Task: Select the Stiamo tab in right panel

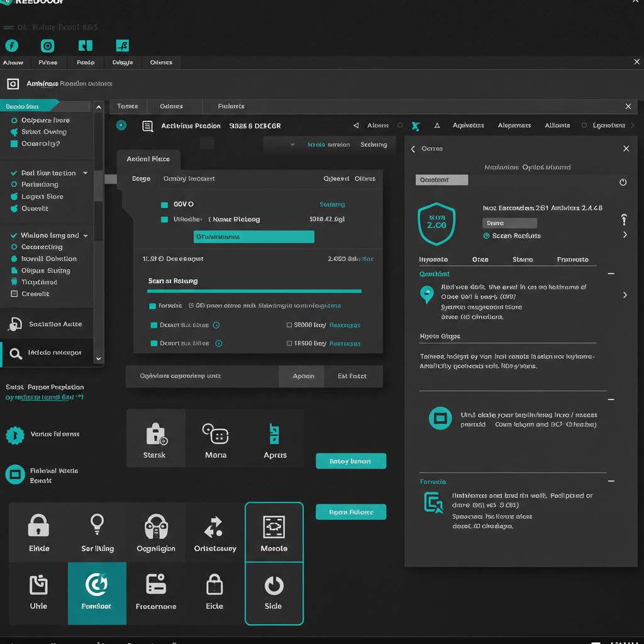Action: point(522,260)
